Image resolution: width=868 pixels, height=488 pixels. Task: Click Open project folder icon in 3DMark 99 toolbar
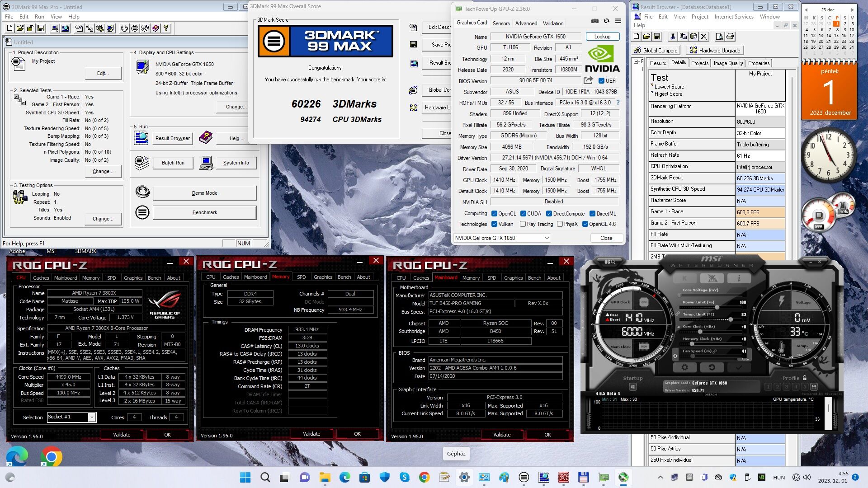pos(20,28)
